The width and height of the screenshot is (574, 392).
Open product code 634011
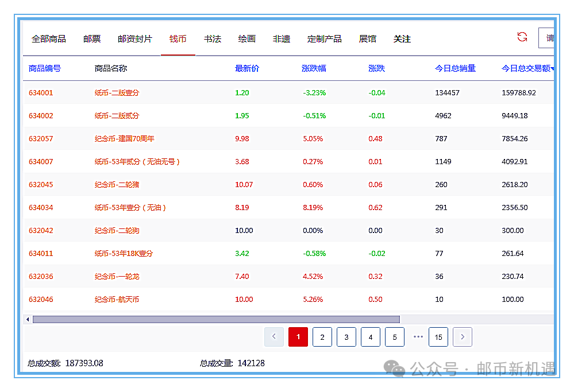coord(41,254)
